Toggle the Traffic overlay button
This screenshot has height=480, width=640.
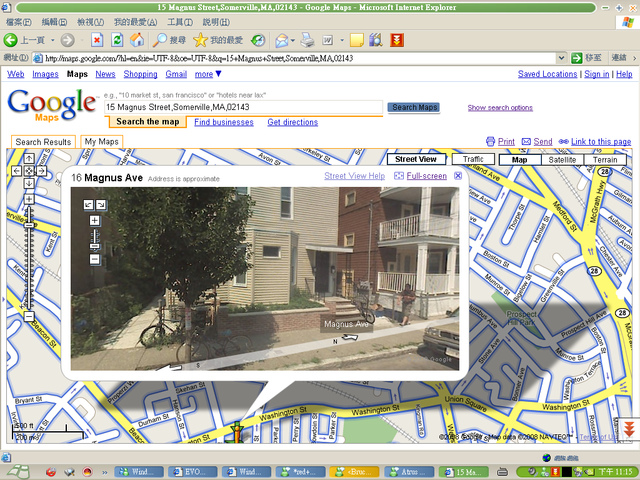pyautogui.click(x=473, y=159)
